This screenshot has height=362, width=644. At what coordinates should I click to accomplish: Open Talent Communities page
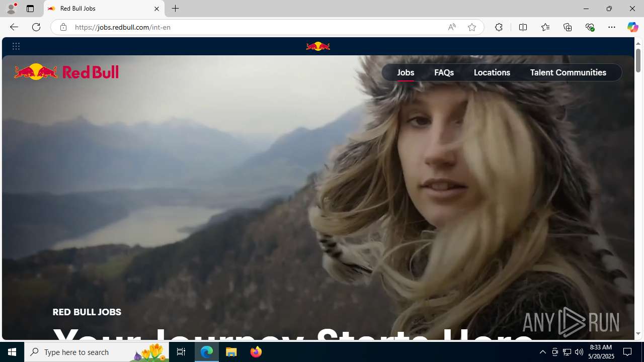tap(568, 72)
